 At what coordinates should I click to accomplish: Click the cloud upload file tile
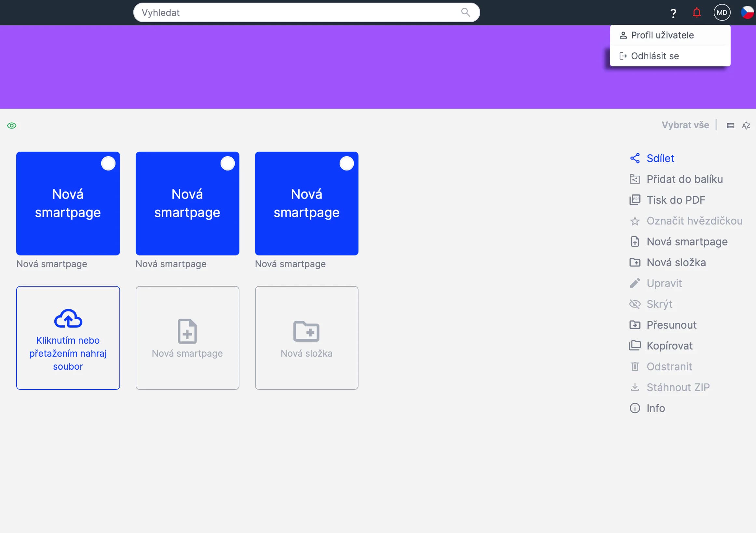(68, 338)
